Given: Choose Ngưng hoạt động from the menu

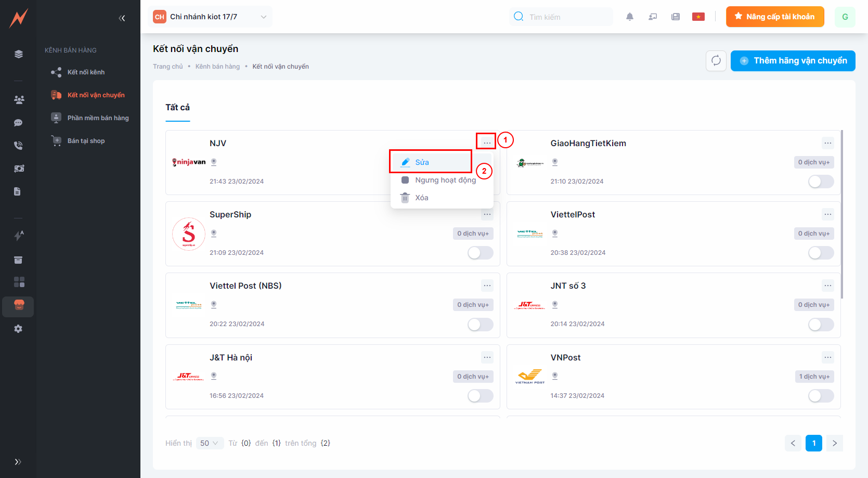Looking at the screenshot, I should (x=445, y=180).
